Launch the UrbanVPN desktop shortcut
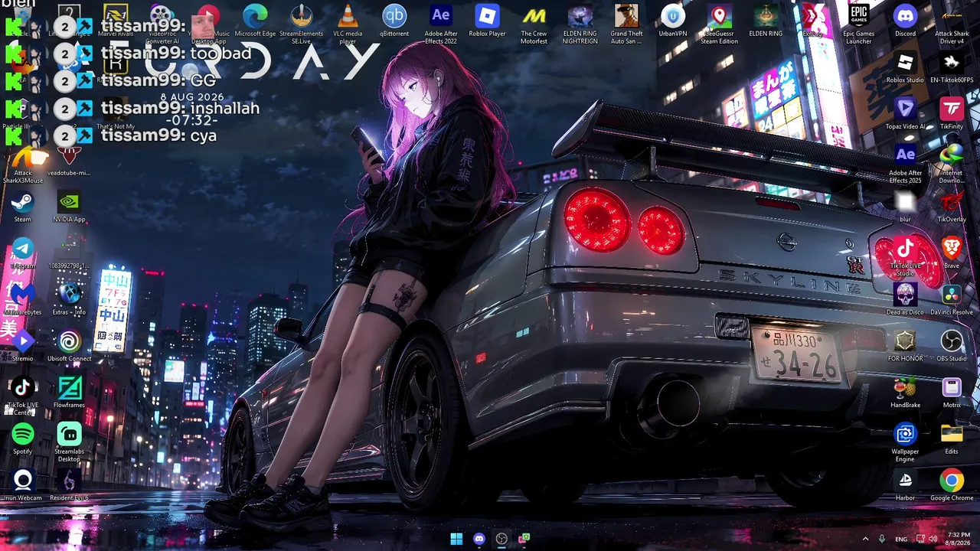980x551 pixels. coord(673,21)
